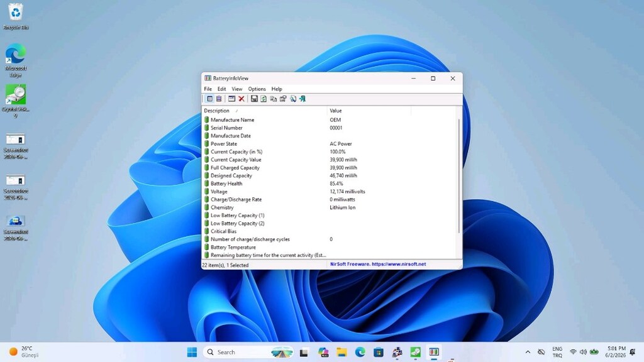
Task: Click the battery icon in the system tray
Action: 594,352
